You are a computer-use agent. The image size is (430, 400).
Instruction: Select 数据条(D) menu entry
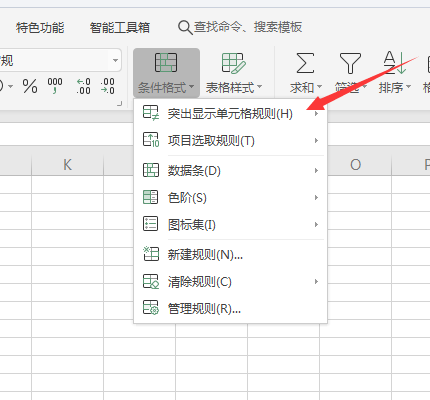coord(230,171)
